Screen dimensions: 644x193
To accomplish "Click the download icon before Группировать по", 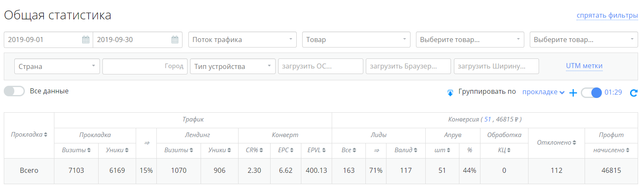I will [x=450, y=93].
